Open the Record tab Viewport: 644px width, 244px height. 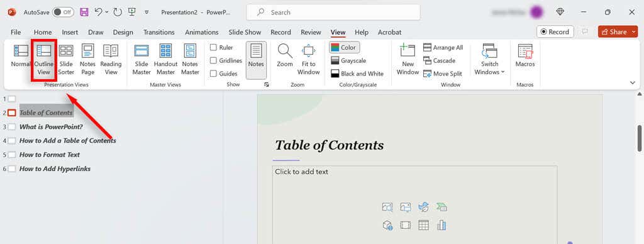[280, 32]
